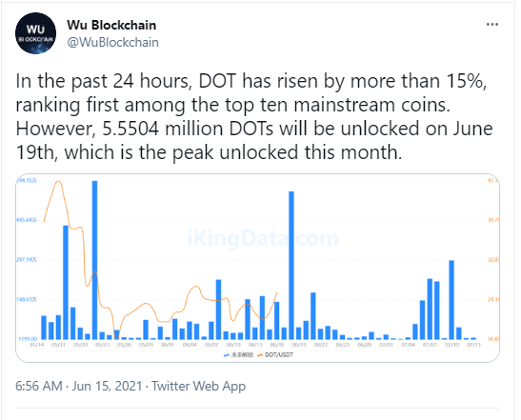Click the 07/13 x-axis date label

(x=473, y=345)
